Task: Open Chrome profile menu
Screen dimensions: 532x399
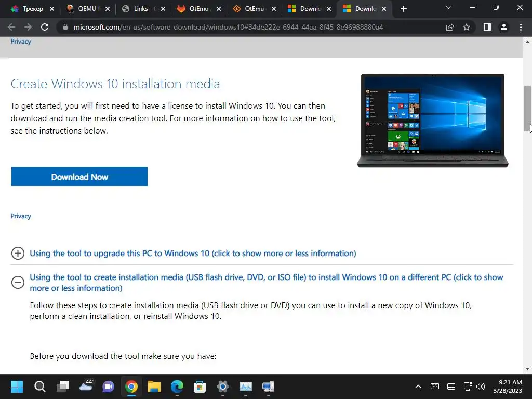Action: 504,27
